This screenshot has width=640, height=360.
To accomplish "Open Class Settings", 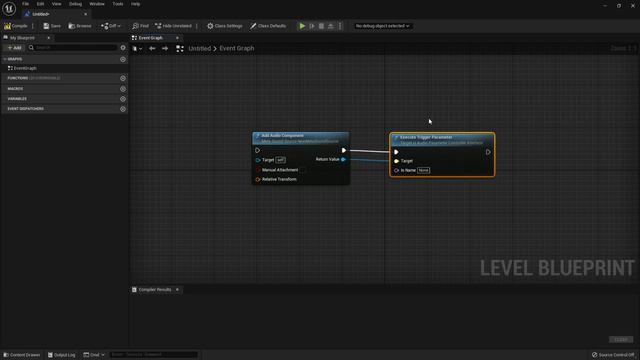I will pyautogui.click(x=224, y=26).
